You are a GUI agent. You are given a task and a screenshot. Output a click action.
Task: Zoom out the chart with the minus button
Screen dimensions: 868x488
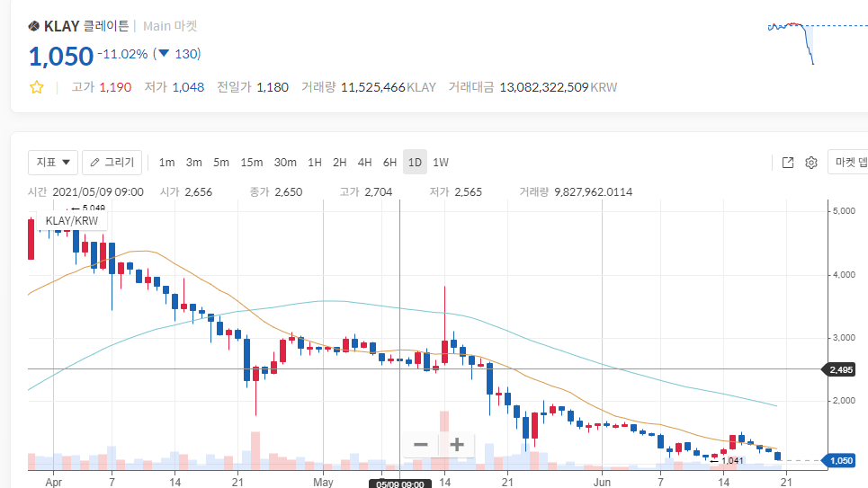tap(421, 445)
